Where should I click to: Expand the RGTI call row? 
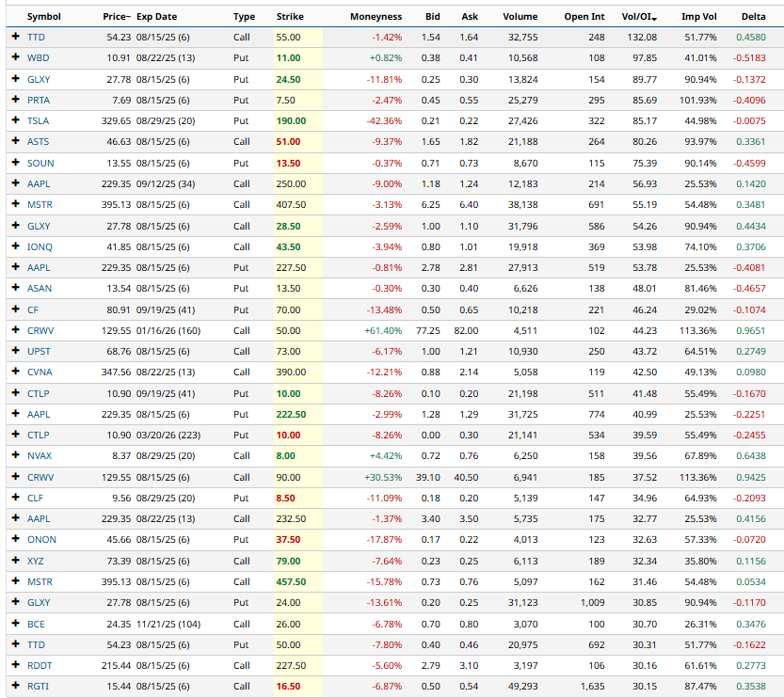tap(15, 686)
